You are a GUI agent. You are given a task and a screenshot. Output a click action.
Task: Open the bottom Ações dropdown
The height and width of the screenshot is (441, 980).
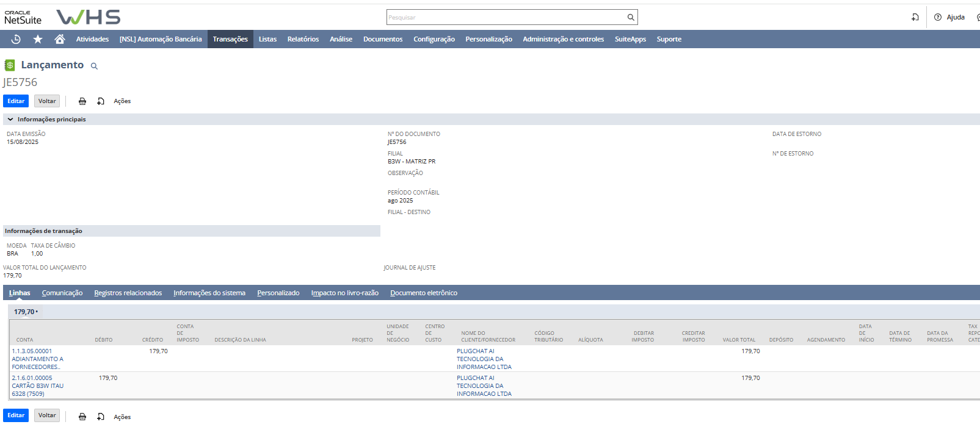[122, 417]
